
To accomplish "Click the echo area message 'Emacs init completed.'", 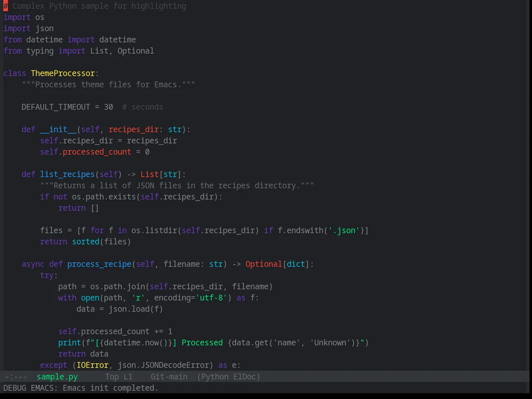I will click(110, 388).
